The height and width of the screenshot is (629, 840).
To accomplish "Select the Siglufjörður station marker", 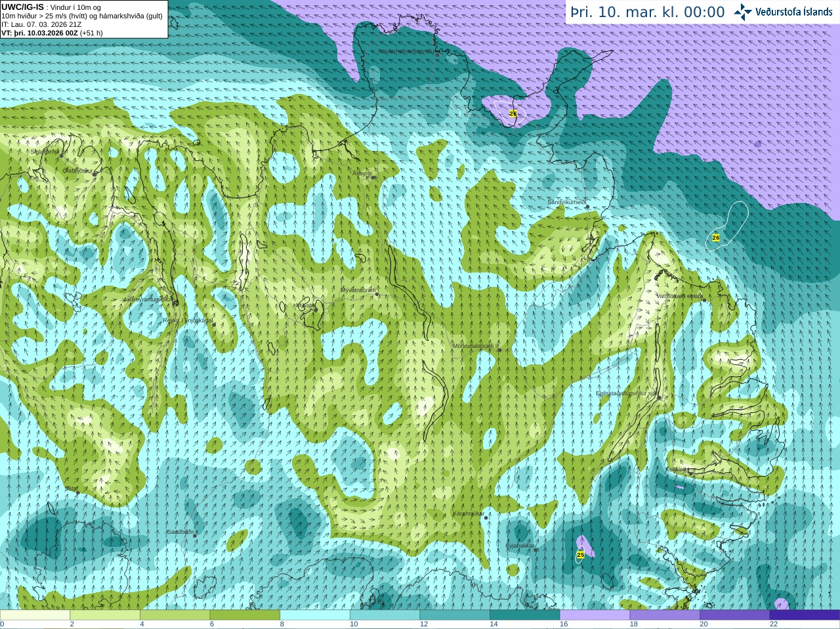I will 61,156.
